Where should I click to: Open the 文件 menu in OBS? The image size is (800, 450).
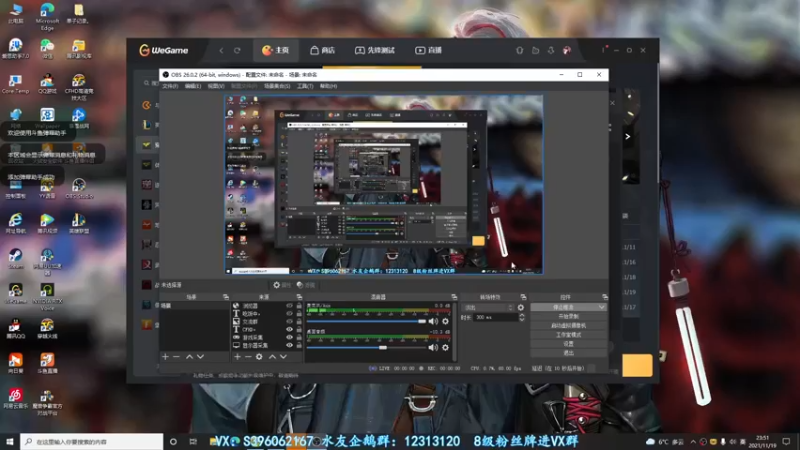point(169,86)
